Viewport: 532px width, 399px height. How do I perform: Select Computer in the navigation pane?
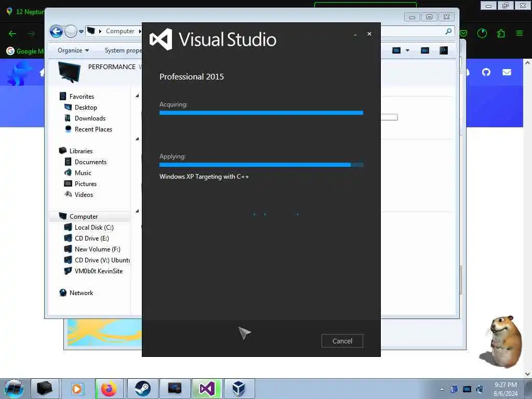[x=84, y=217]
